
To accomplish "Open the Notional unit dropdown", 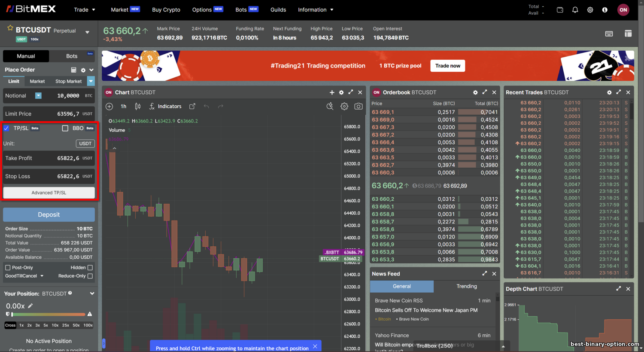I will (38, 96).
